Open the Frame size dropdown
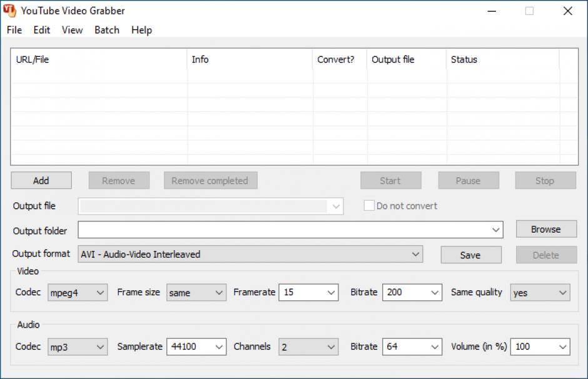 196,293
